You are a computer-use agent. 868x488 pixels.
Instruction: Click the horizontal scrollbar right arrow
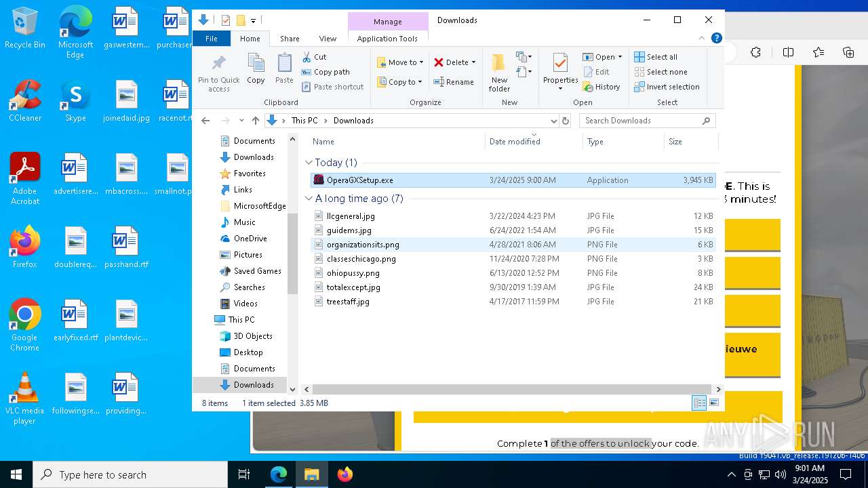719,390
